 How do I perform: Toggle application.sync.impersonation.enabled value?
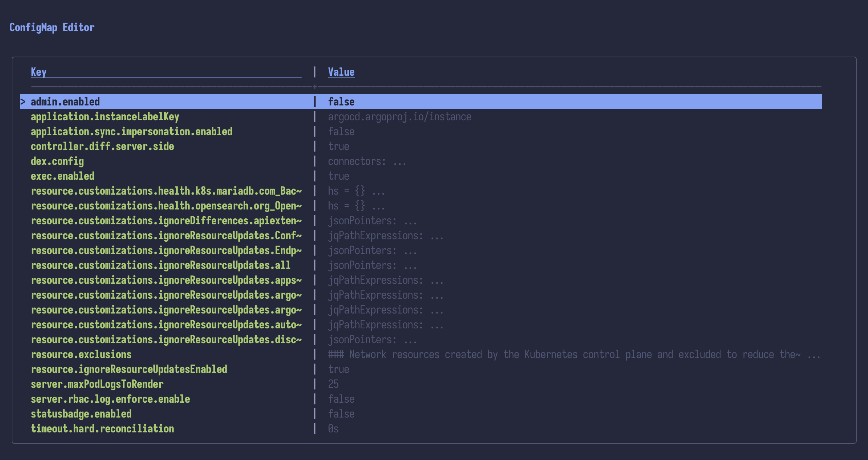(341, 131)
